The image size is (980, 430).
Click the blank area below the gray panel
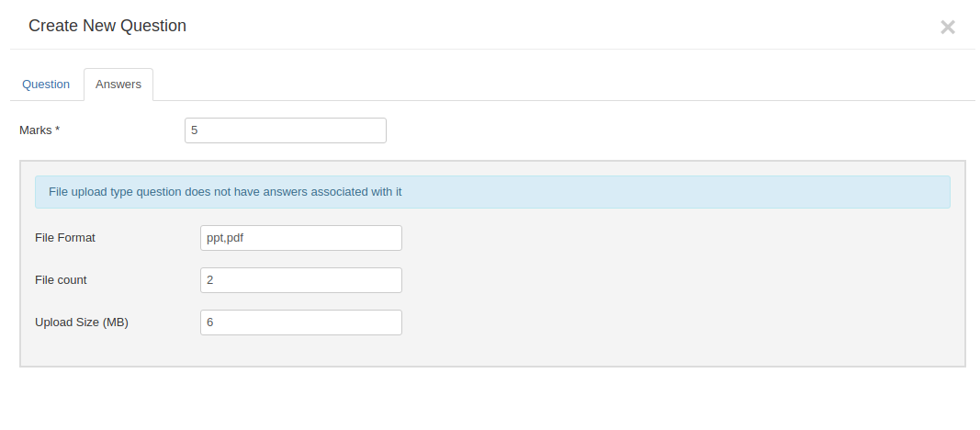[x=492, y=400]
